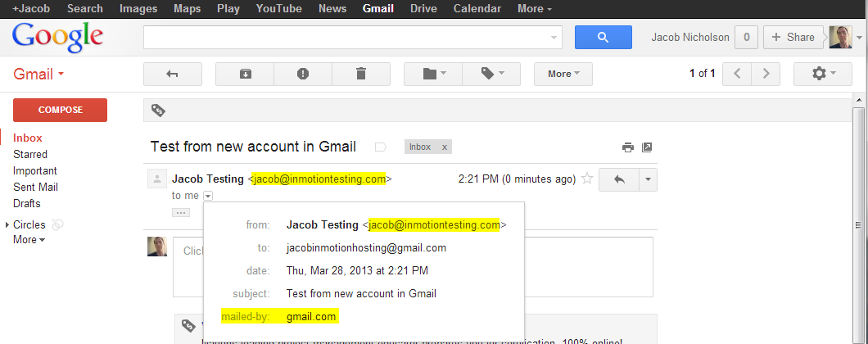The image size is (868, 344).
Task: Open conversation in new window icon
Action: click(647, 147)
